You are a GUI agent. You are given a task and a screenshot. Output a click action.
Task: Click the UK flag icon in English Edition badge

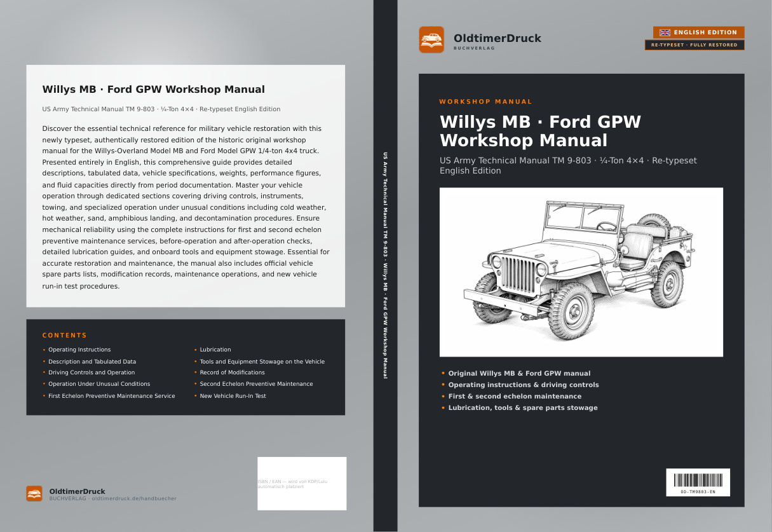point(665,32)
